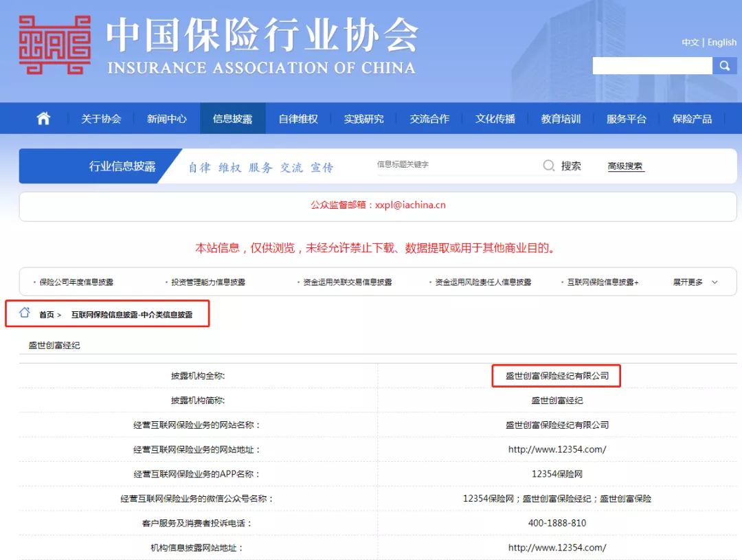Click the blue magnifier search button
Screen dimensions: 742x560
(725, 66)
